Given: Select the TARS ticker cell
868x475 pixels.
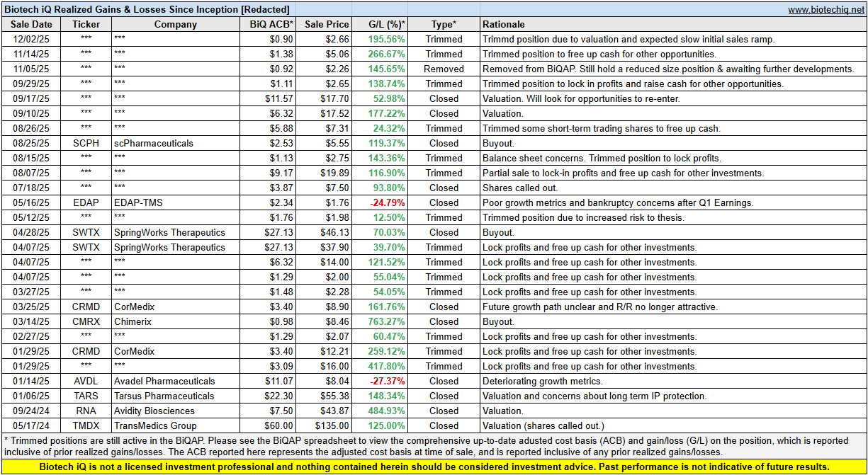Looking at the screenshot, I should pyautogui.click(x=86, y=396).
